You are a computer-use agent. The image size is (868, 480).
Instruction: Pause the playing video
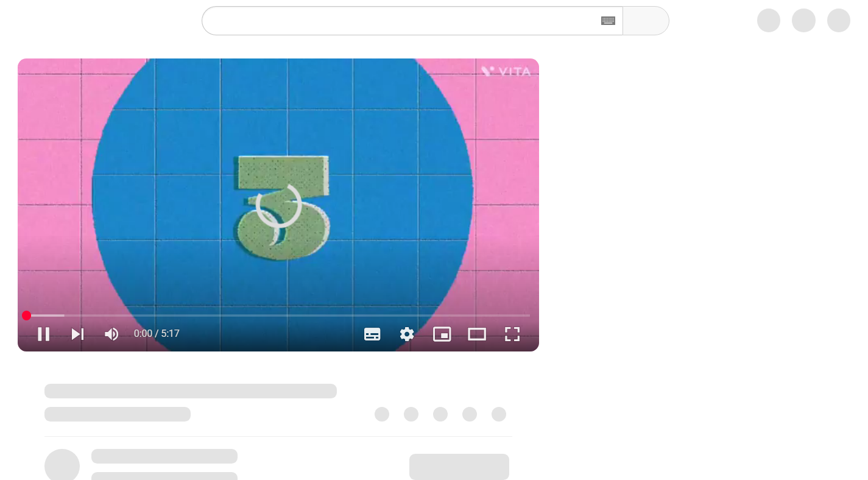[43, 334]
